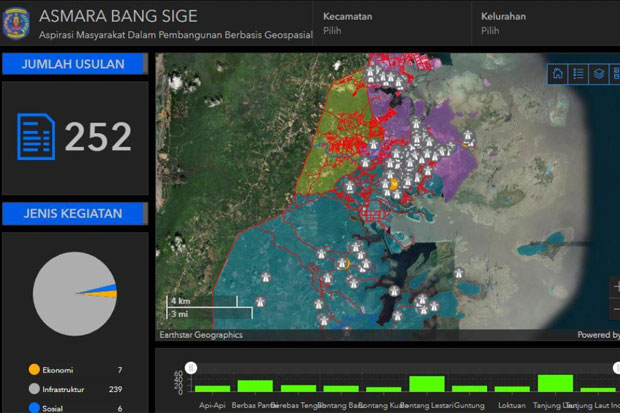Image resolution: width=620 pixels, height=413 pixels.
Task: Select the JUMLAH USULAN panel header
Action: pos(75,64)
